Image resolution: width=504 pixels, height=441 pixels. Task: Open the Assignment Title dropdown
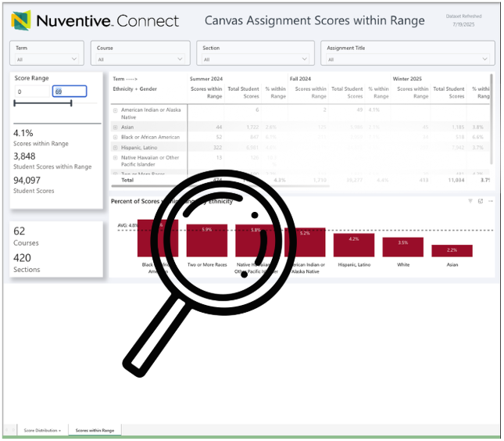pos(406,59)
